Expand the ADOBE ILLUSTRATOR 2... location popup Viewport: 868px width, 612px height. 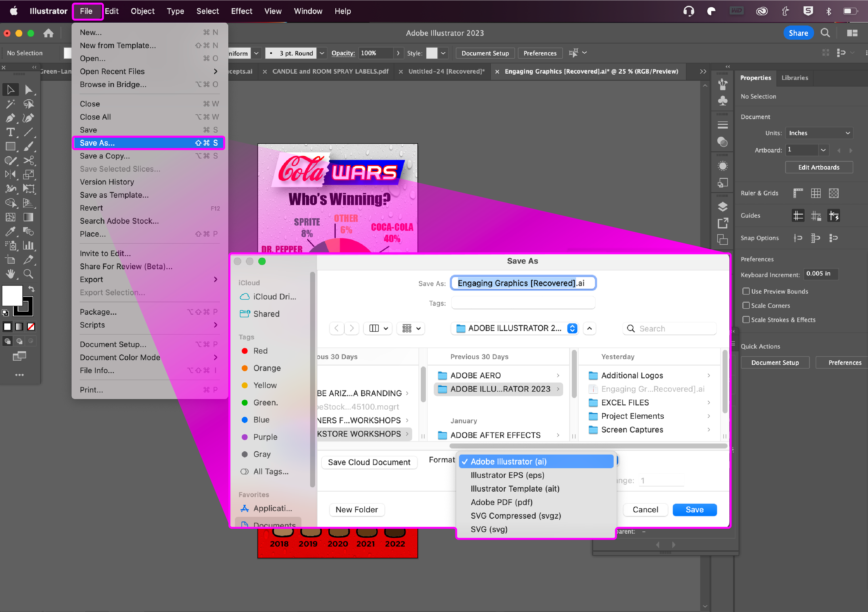[515, 328]
